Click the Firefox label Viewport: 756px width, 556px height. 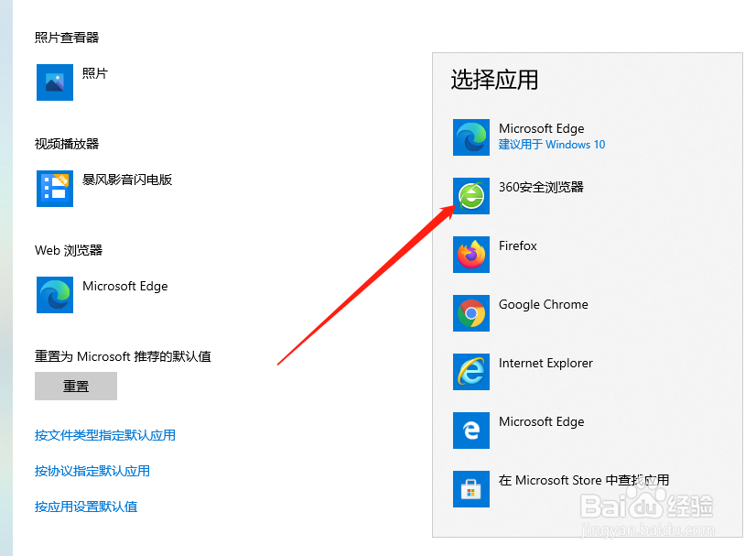point(518,245)
